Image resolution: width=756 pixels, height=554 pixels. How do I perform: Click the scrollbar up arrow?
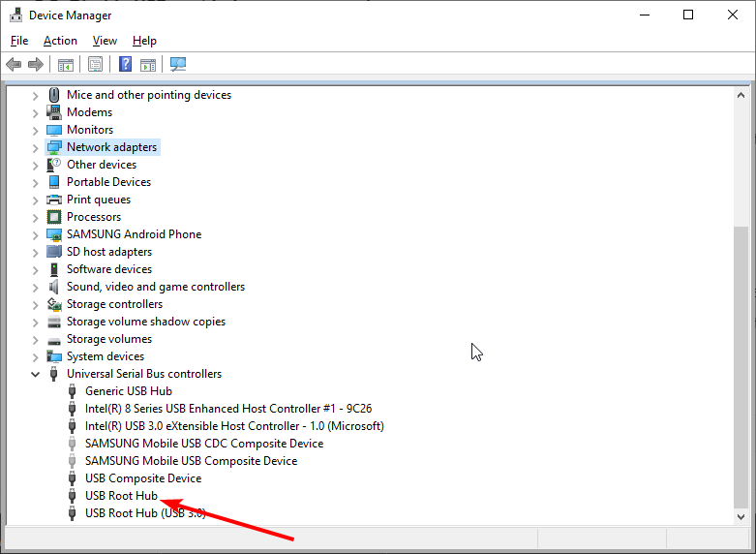click(x=741, y=96)
